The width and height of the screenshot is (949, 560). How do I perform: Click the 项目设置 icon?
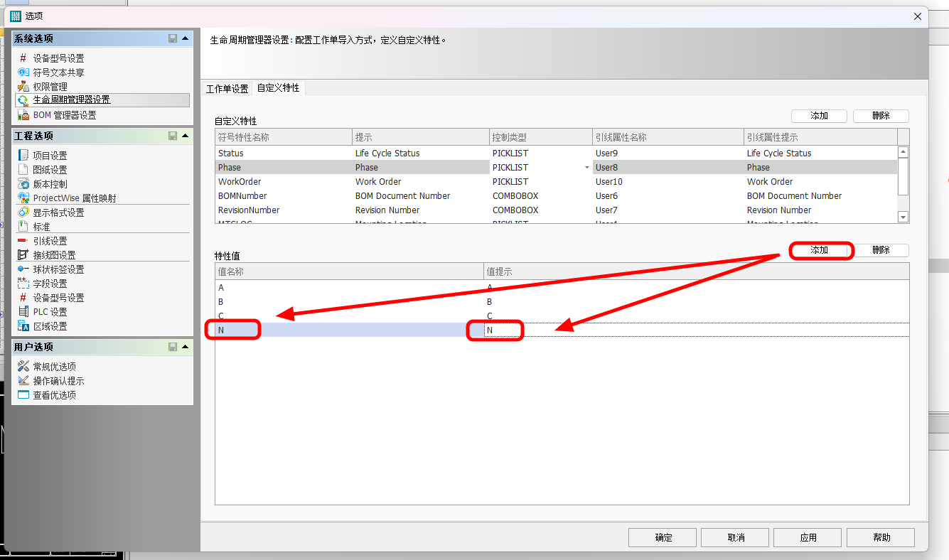(x=23, y=156)
